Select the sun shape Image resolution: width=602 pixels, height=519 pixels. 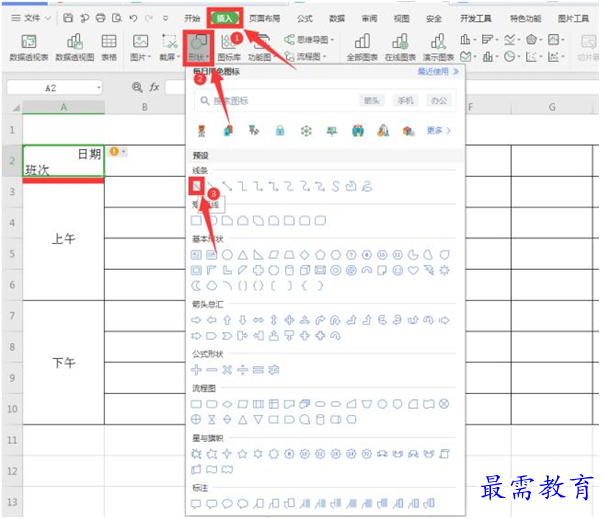[x=444, y=270]
